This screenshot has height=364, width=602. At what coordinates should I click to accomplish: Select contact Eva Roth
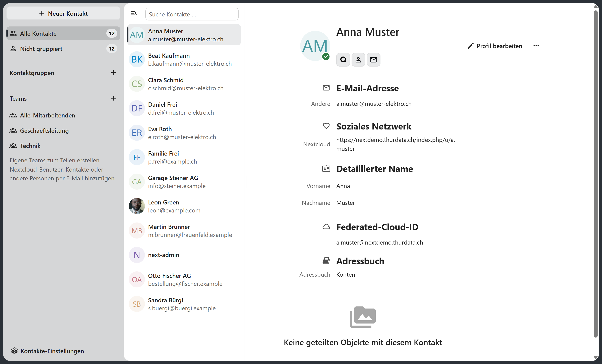[x=184, y=133]
